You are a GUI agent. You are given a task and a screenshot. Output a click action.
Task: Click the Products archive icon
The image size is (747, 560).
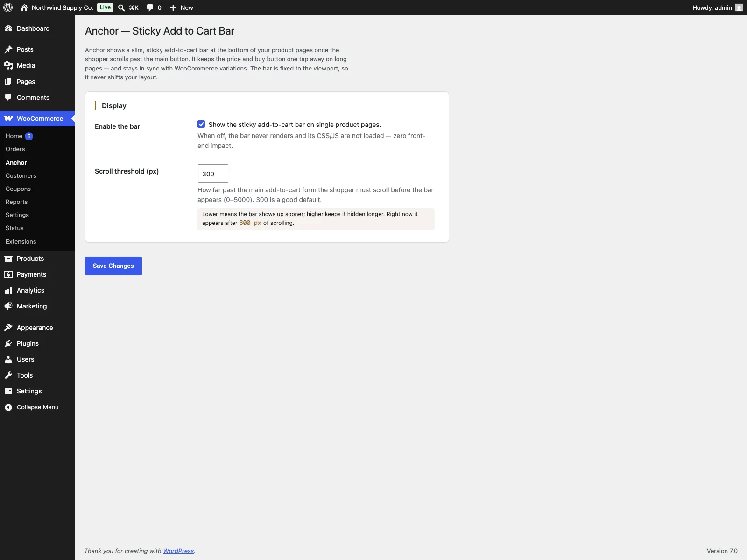point(8,259)
